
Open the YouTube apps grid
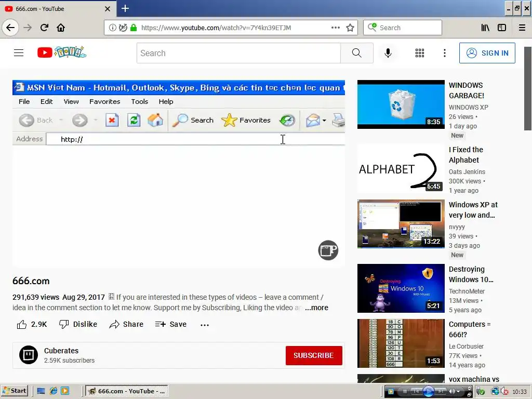pyautogui.click(x=420, y=53)
